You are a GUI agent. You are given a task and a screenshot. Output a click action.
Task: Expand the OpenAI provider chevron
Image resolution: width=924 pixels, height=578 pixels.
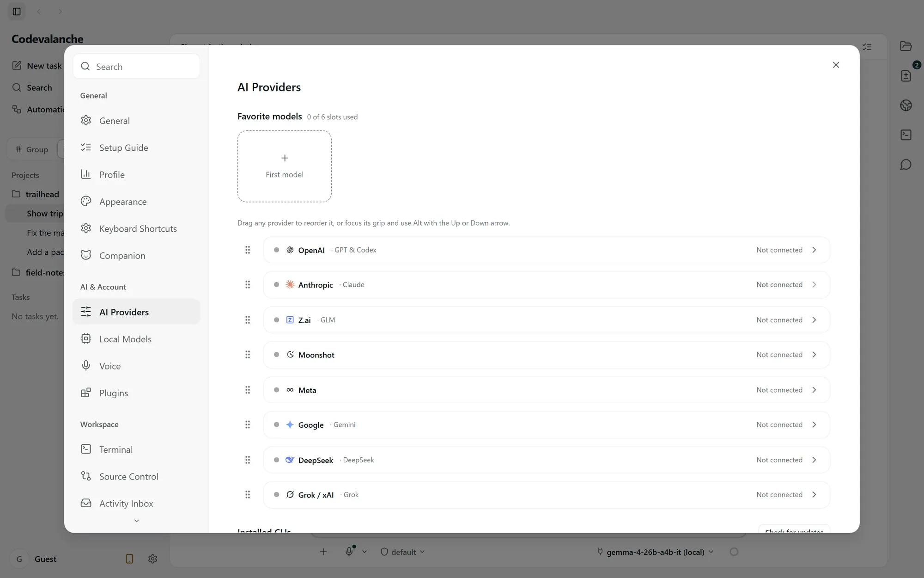[815, 250]
